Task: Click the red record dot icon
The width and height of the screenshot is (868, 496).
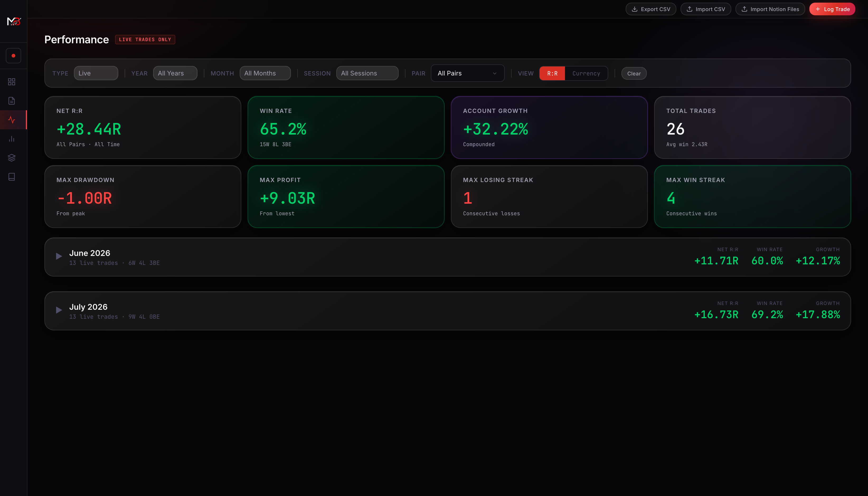Action: [x=13, y=55]
